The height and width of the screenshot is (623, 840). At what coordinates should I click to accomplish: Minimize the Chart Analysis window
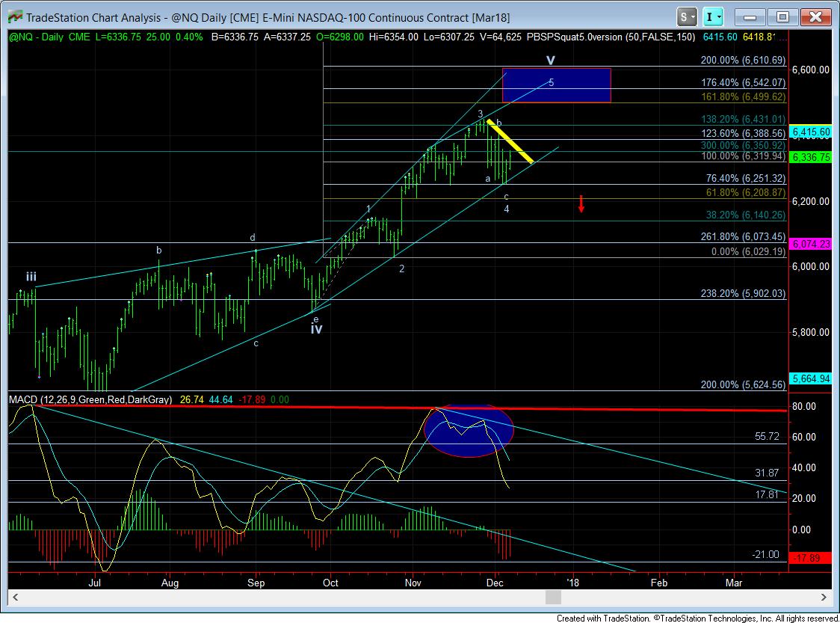756,16
